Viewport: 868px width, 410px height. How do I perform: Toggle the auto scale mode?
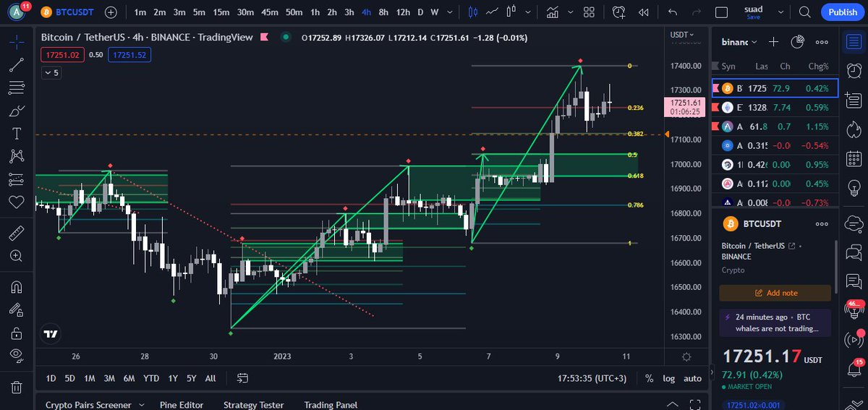tap(692, 378)
